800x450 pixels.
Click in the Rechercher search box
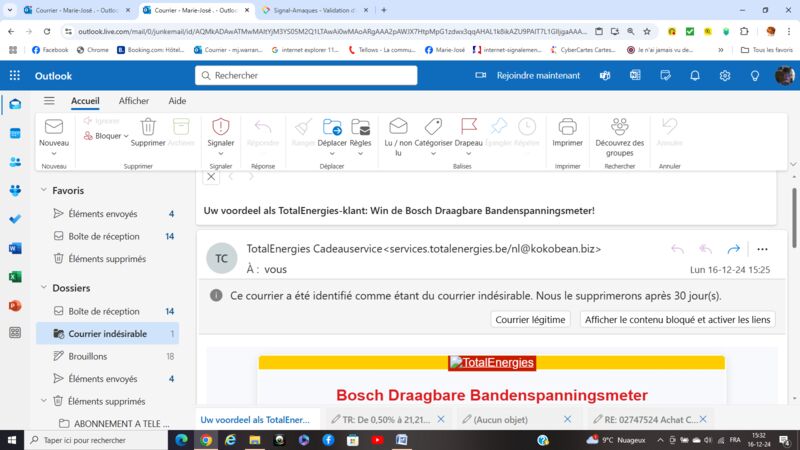point(306,76)
